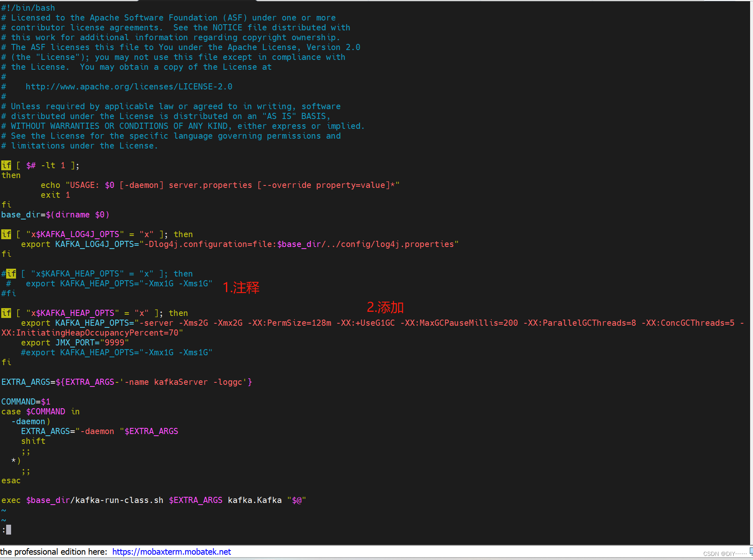The width and height of the screenshot is (753, 560).
Task: Open the mobaxterm.mobatek.net link
Action: click(x=171, y=552)
